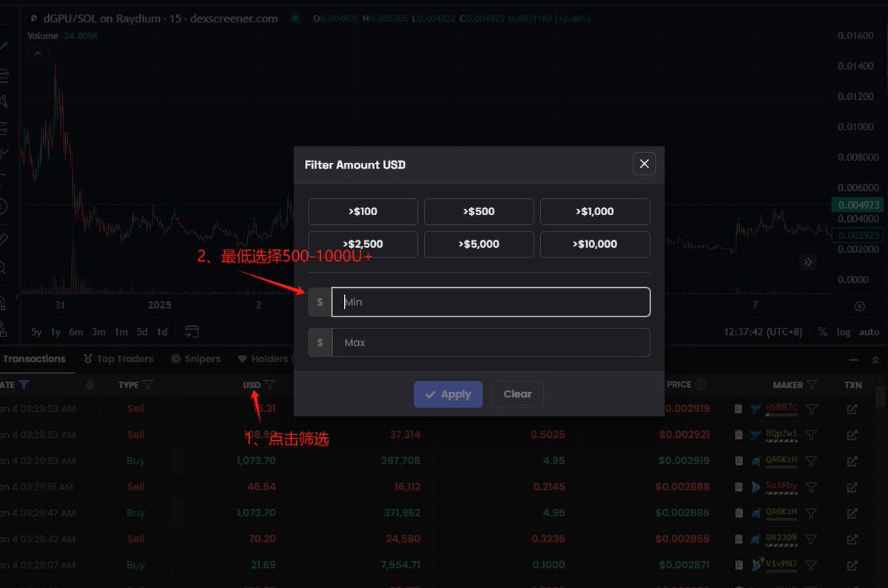Close the Filter Amount USD dialog

[x=644, y=164]
